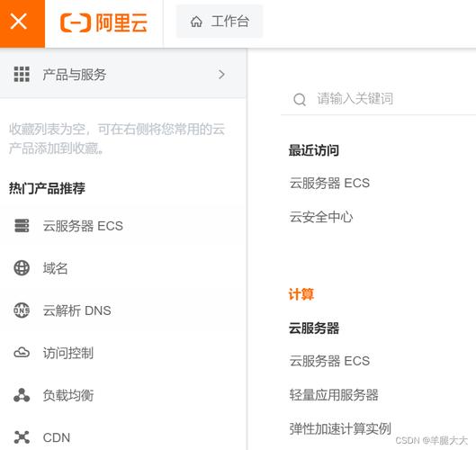Focus the 请输入关键词 search field
The width and height of the screenshot is (476, 450).
[x=378, y=99]
